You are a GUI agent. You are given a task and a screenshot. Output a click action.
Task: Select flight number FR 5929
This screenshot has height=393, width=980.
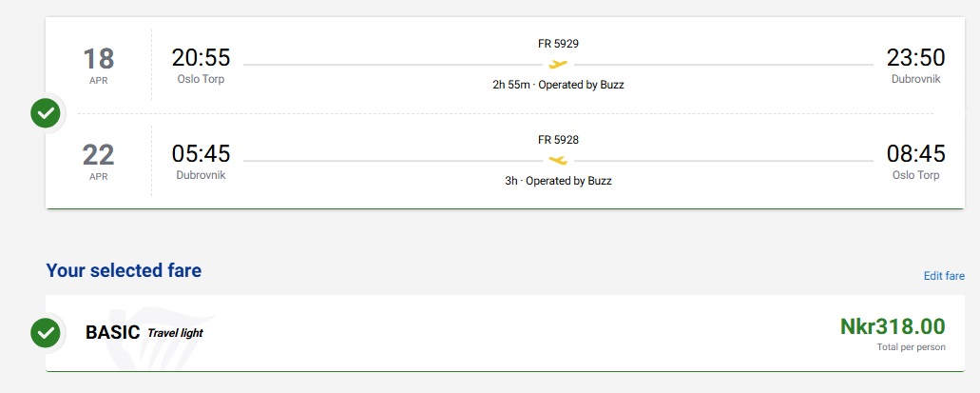click(558, 44)
